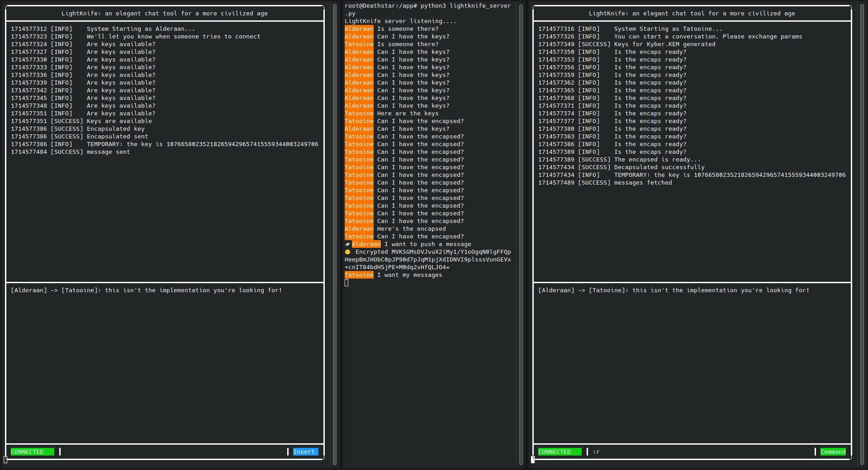Screen dimensions: 868x470
Task: Focus the Tatooine input field containing :r
Action: tap(701, 451)
